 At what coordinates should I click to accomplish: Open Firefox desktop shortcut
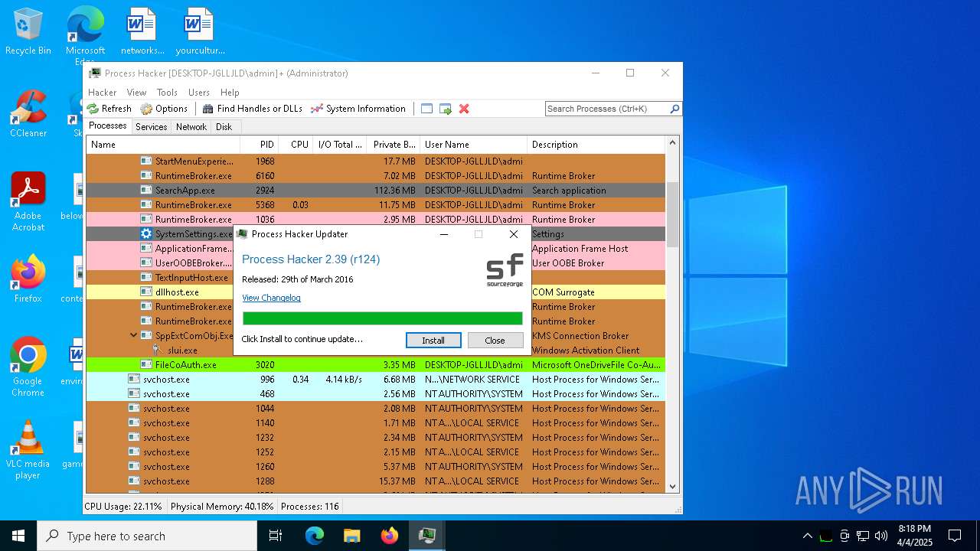[x=28, y=279]
